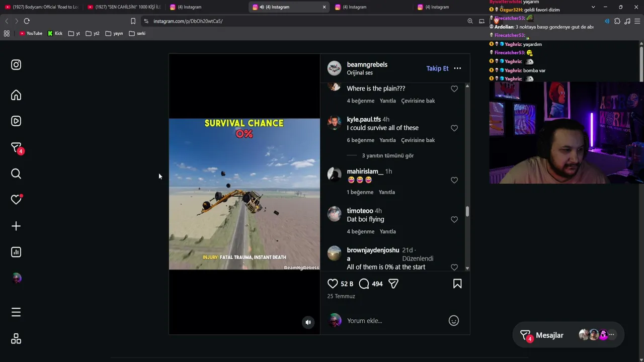
Task: Reply to the "Where is the plain???" comment
Action: point(387,101)
